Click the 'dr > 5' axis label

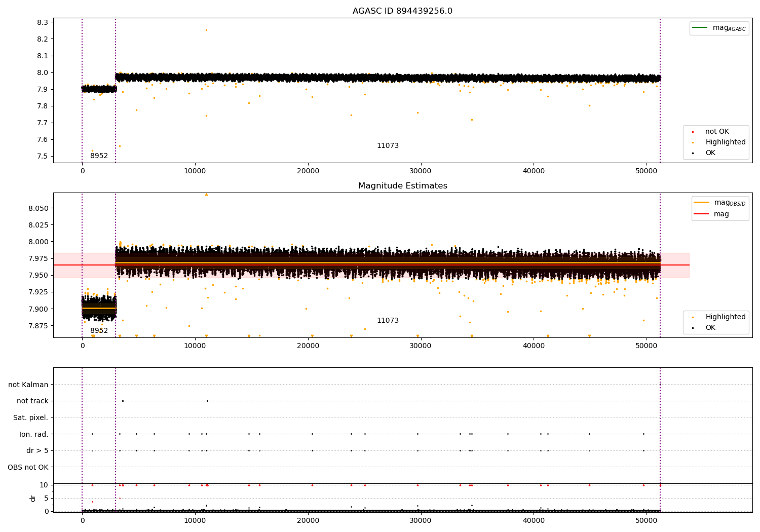[x=37, y=450]
